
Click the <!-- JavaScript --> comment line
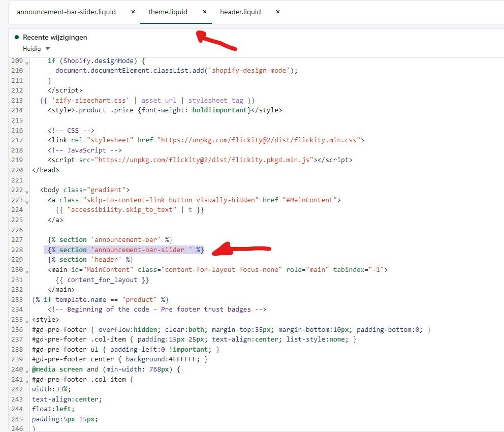coord(85,150)
